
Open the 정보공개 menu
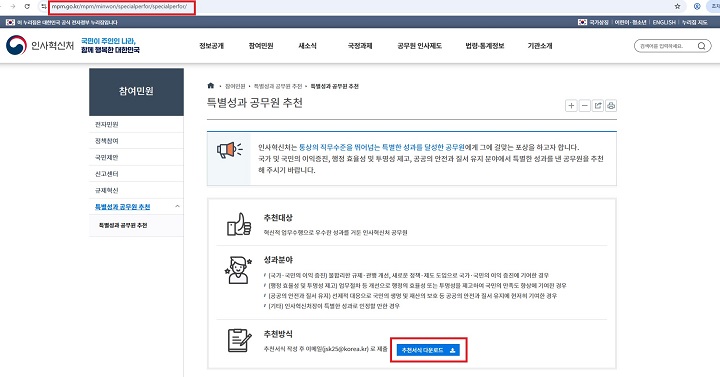pyautogui.click(x=211, y=46)
